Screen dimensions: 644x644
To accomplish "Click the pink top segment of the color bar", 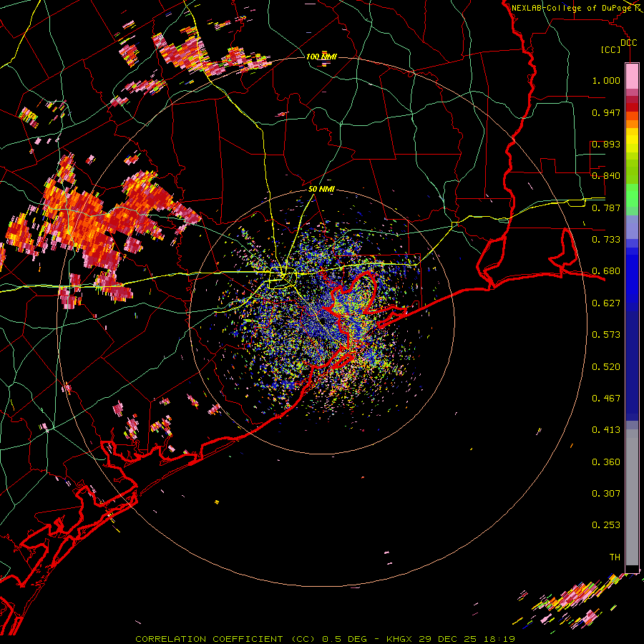I will (x=632, y=76).
